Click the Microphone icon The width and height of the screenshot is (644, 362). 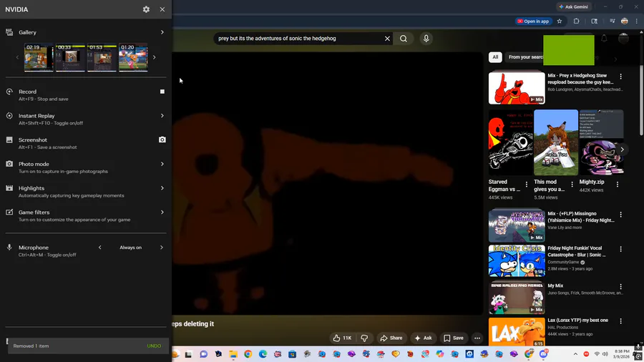point(9,248)
